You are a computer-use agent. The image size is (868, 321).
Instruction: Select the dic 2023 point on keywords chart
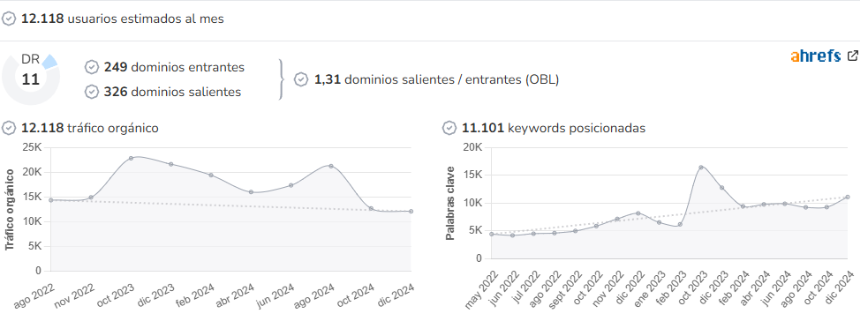click(721, 188)
